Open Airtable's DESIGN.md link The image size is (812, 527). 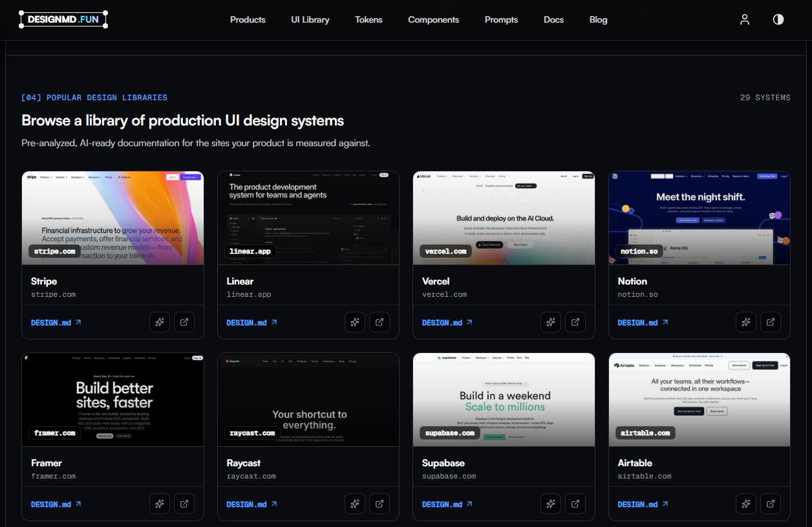643,504
